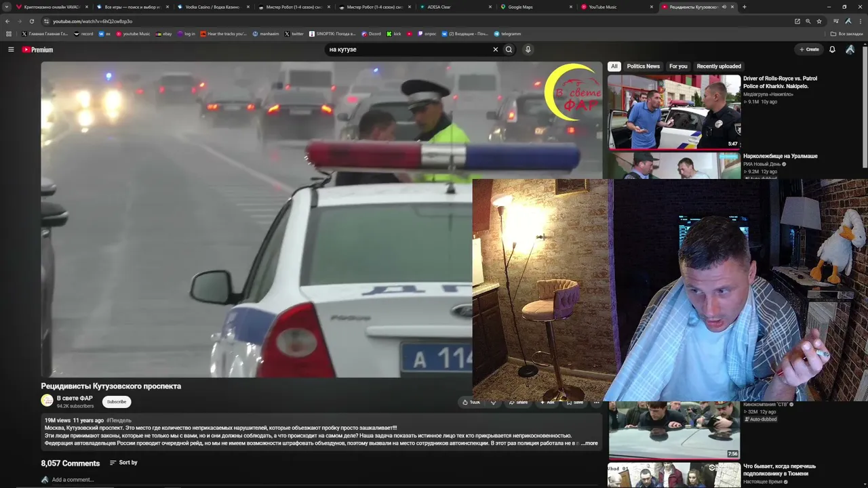Switch to the Криптоказино онлайн VAVADA tab
The height and width of the screenshot is (488, 868).
coord(52,7)
